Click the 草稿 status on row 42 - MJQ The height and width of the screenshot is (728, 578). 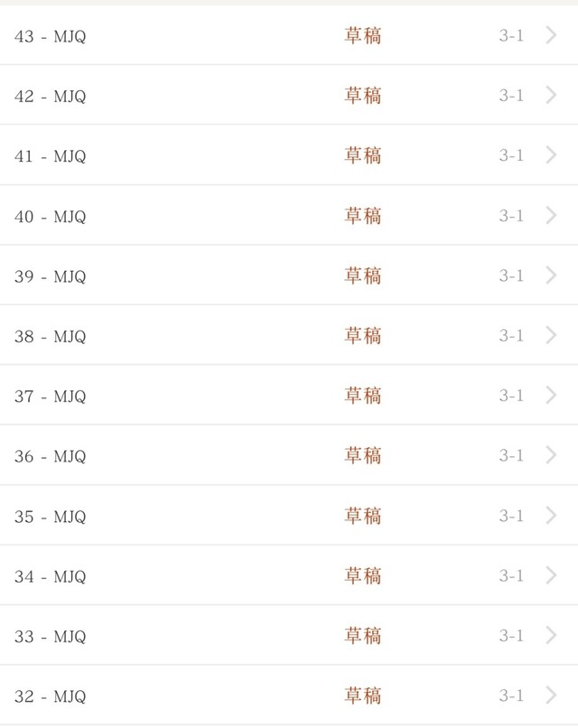click(x=362, y=96)
